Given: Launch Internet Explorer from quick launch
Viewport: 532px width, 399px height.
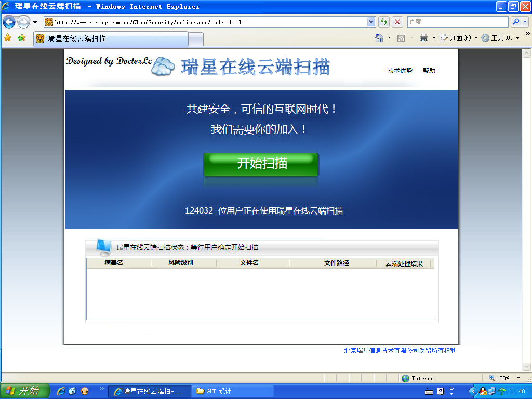Looking at the screenshot, I should point(61,391).
